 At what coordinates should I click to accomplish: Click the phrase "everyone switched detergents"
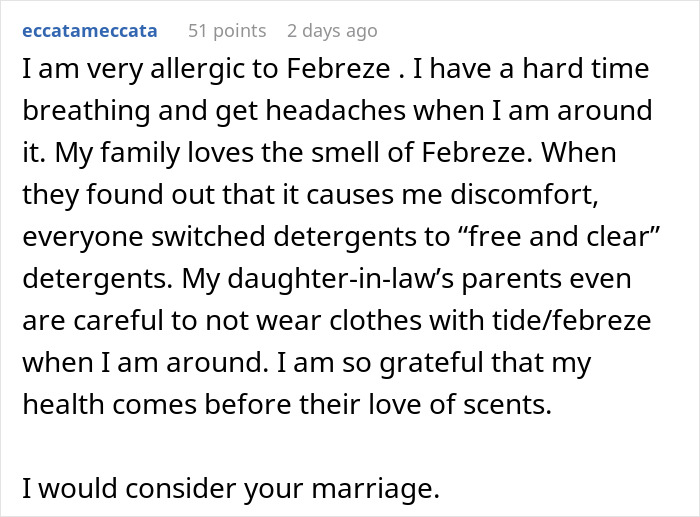click(x=163, y=239)
